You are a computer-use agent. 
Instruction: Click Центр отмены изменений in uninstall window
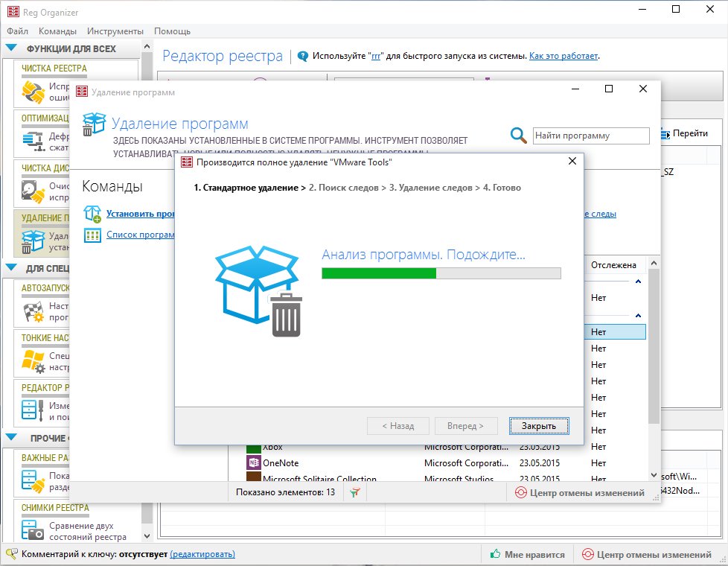coord(587,492)
